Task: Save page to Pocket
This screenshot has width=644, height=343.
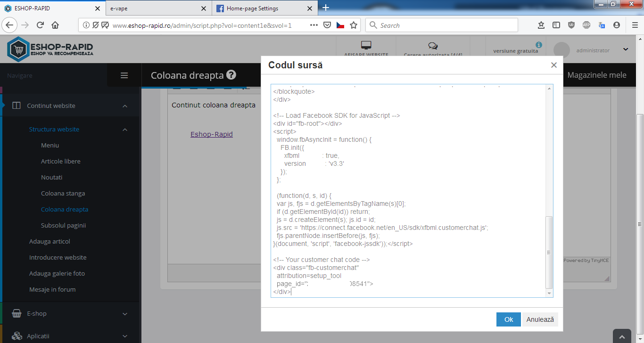Action: (x=327, y=25)
